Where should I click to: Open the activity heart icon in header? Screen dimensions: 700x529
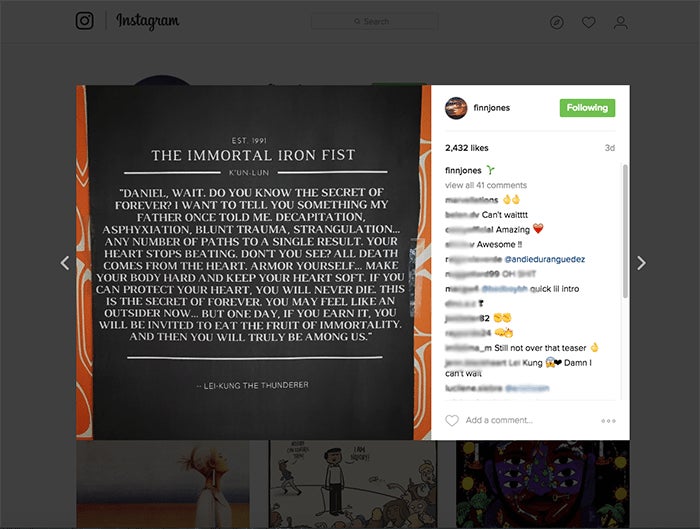pyautogui.click(x=588, y=22)
